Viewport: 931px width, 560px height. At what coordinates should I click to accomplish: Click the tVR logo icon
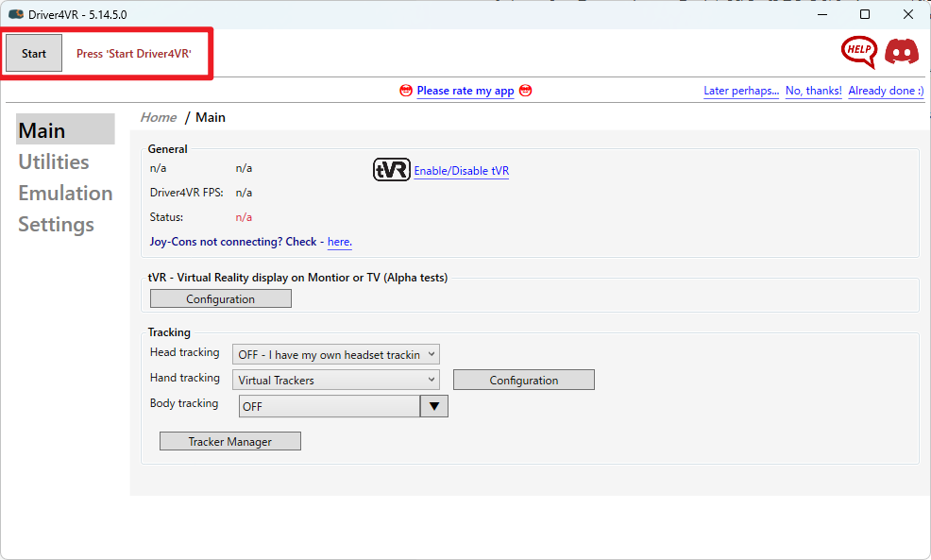(x=391, y=170)
